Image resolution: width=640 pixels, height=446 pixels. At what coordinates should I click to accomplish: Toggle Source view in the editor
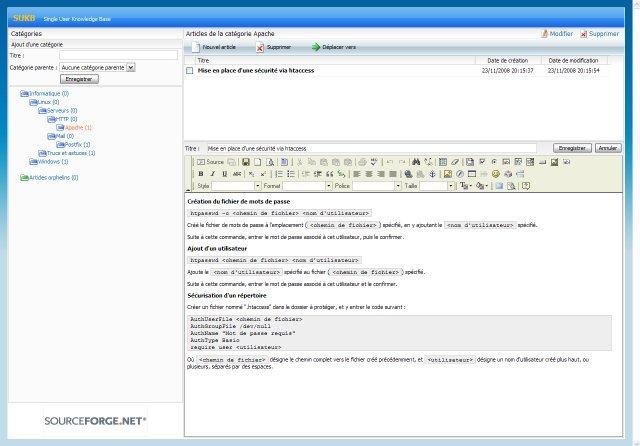211,162
